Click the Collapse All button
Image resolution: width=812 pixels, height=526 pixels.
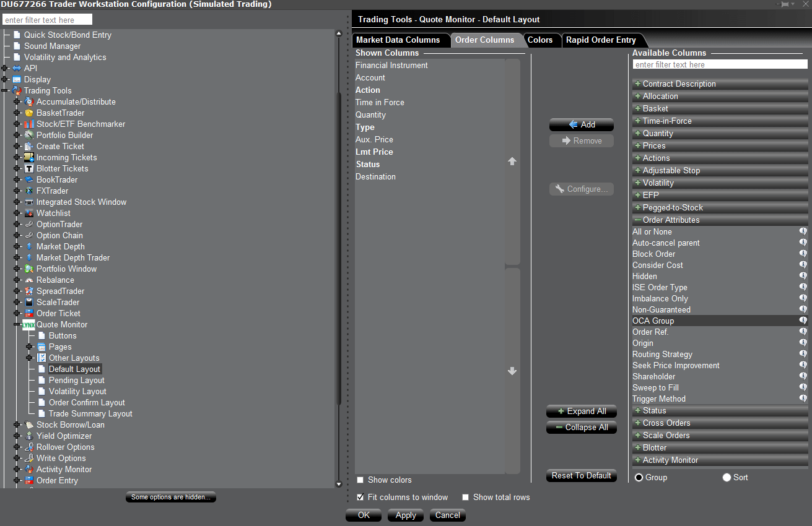pos(582,428)
